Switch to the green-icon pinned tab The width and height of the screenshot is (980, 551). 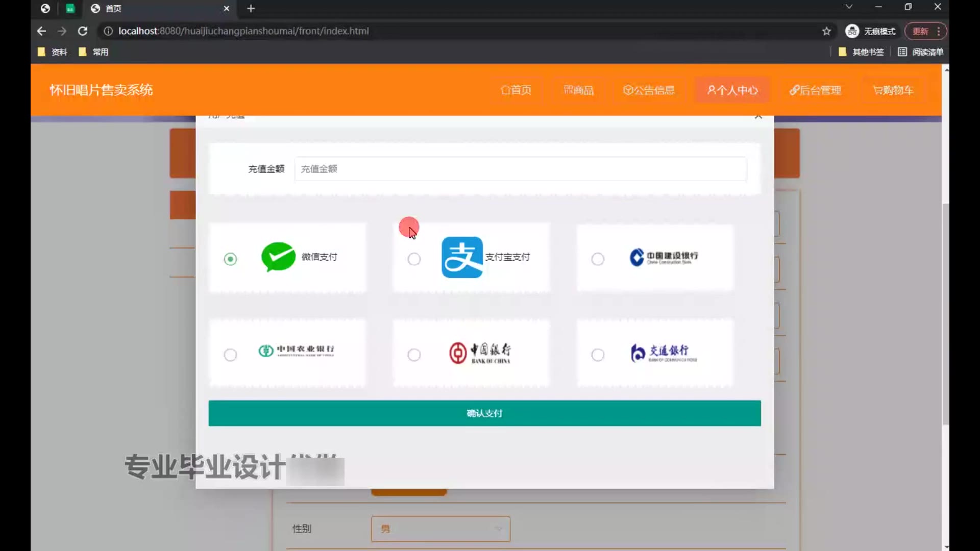[x=70, y=9]
